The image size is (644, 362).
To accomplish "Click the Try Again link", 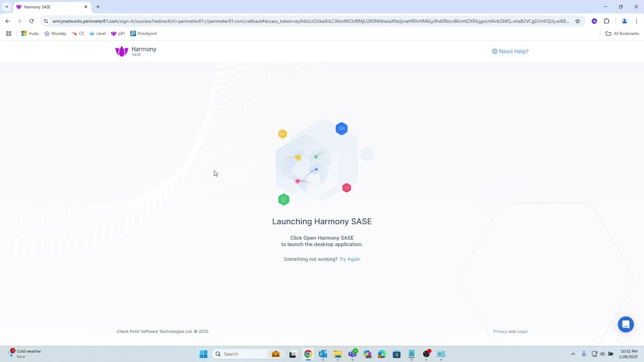I will pos(350,259).
